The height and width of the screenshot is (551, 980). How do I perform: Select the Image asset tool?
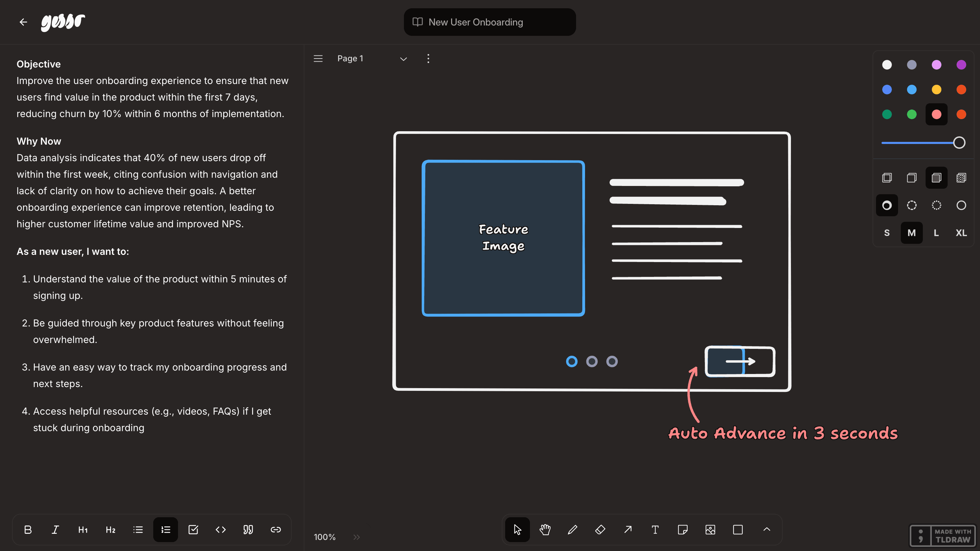click(710, 530)
